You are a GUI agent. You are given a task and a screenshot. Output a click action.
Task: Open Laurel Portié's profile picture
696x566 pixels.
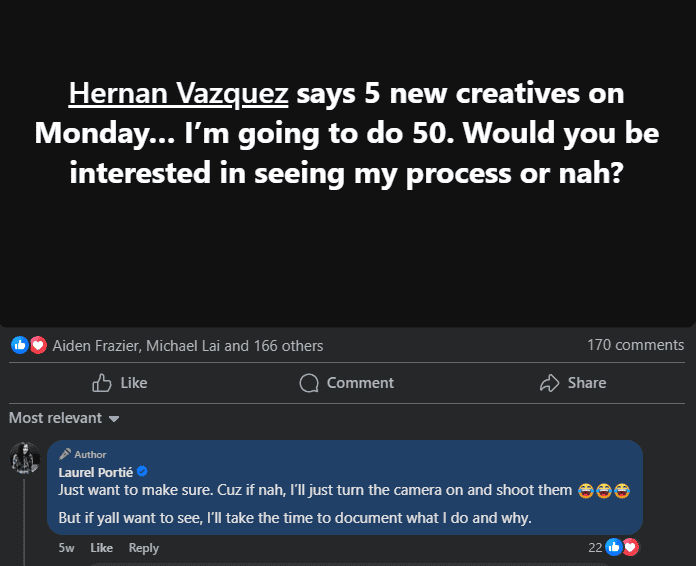coord(25,458)
